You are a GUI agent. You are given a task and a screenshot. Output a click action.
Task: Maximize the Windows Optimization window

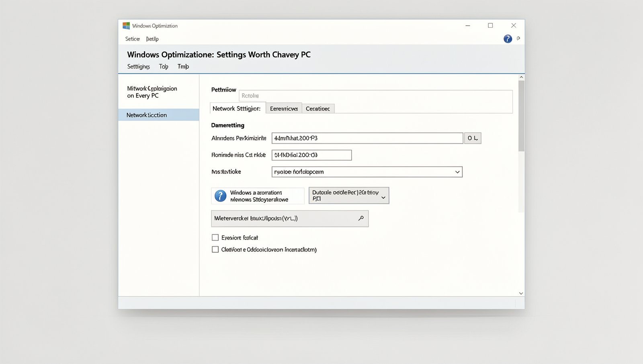[490, 25]
